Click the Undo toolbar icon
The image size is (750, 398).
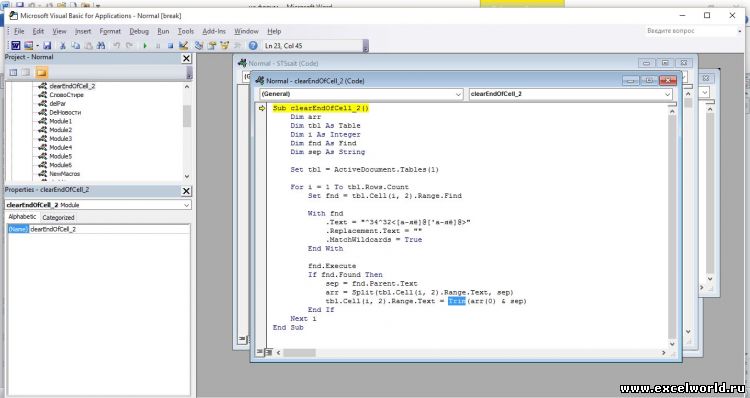(116, 45)
